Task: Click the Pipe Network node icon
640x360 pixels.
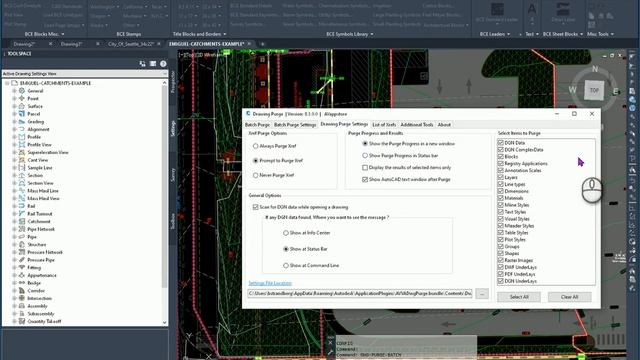Action: tap(22, 229)
